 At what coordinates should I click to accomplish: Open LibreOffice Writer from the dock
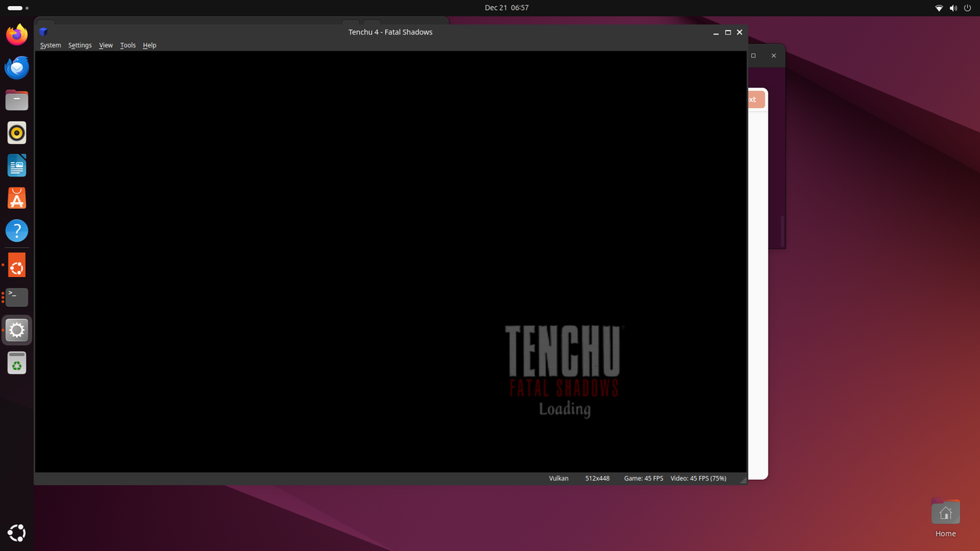(17, 165)
